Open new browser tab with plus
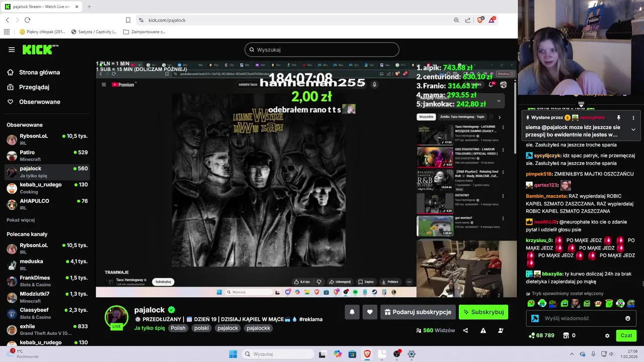The height and width of the screenshot is (362, 644). [x=89, y=7]
